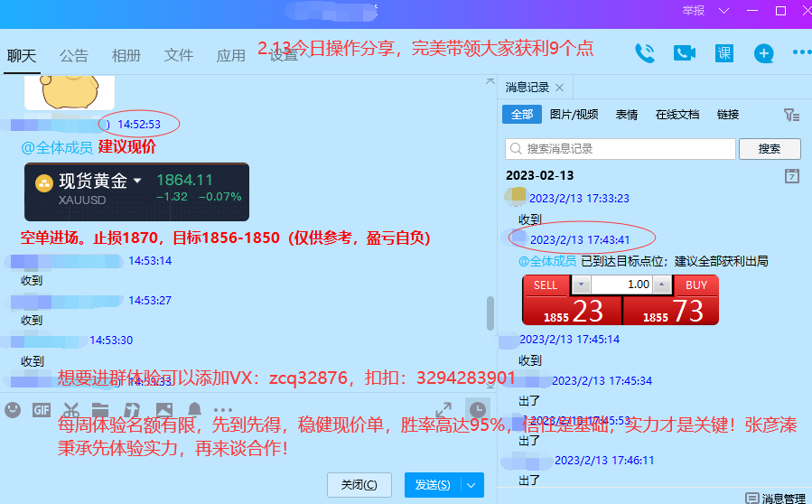
Task: Click the 关闭(C) button
Action: pyautogui.click(x=359, y=485)
